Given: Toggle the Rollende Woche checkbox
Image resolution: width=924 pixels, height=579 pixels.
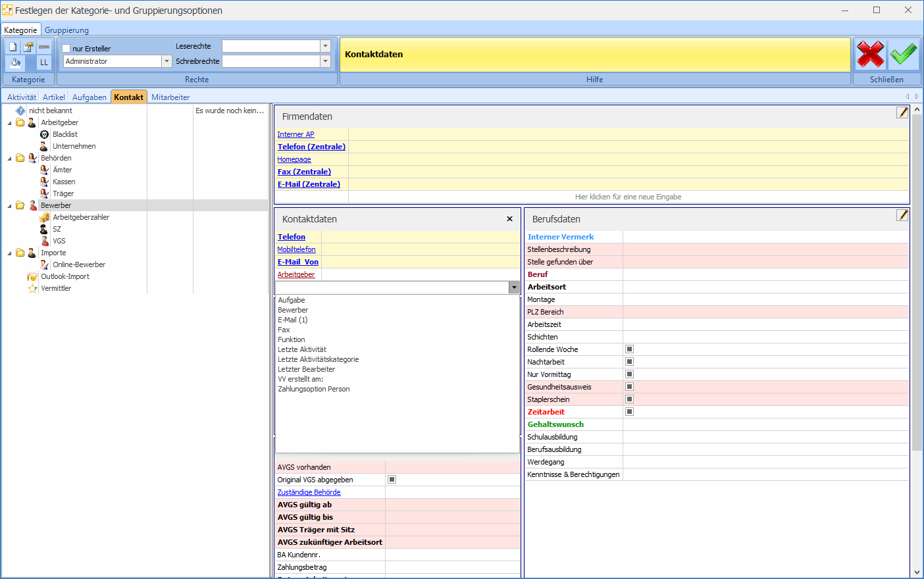Looking at the screenshot, I should 629,349.
